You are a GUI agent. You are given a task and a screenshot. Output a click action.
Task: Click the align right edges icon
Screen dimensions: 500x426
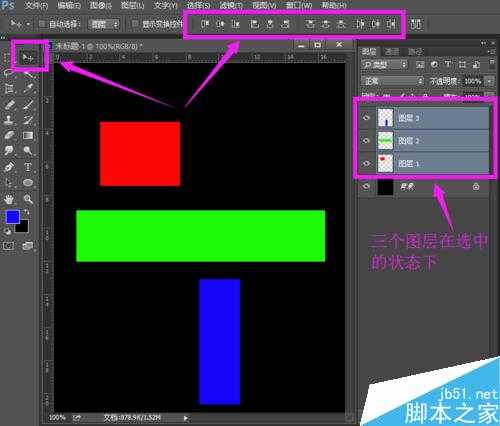pyautogui.click(x=285, y=24)
